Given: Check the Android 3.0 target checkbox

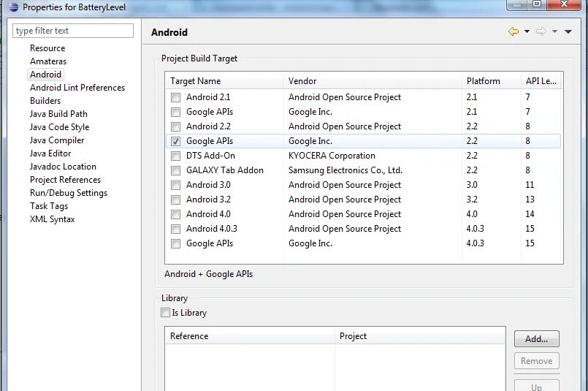Looking at the screenshot, I should (x=175, y=186).
